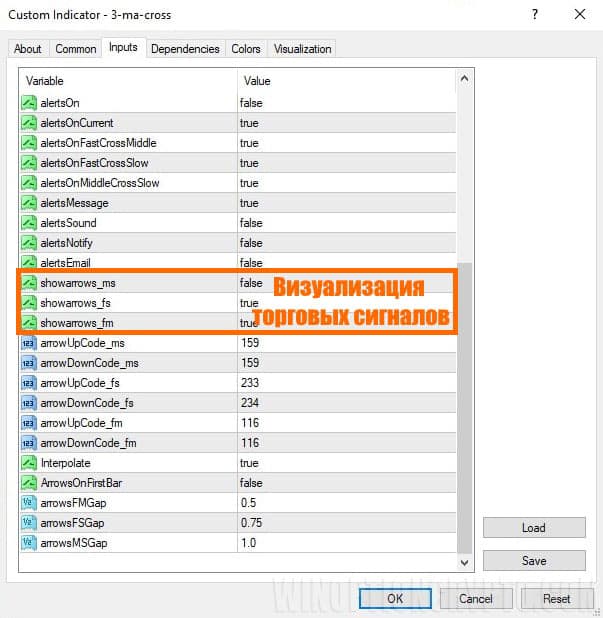Image resolution: width=603 pixels, height=618 pixels.
Task: Click the decimal icon beside arrowsFMGap
Action: tap(28, 502)
